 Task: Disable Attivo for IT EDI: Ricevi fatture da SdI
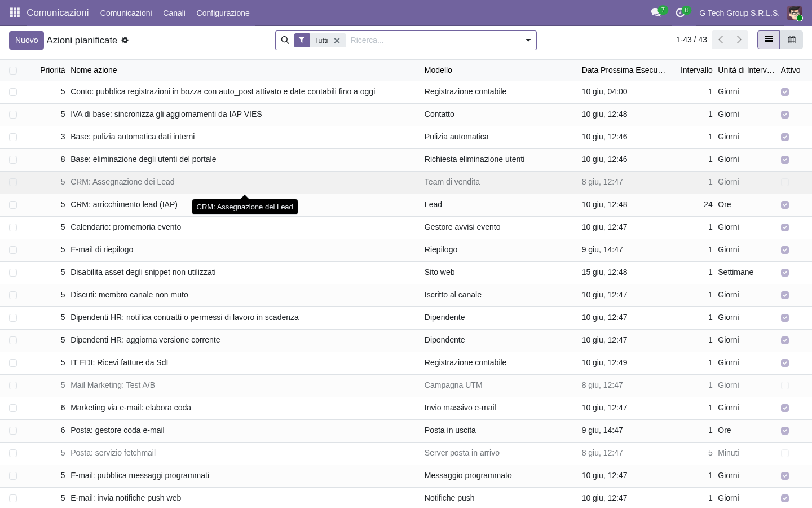click(785, 363)
